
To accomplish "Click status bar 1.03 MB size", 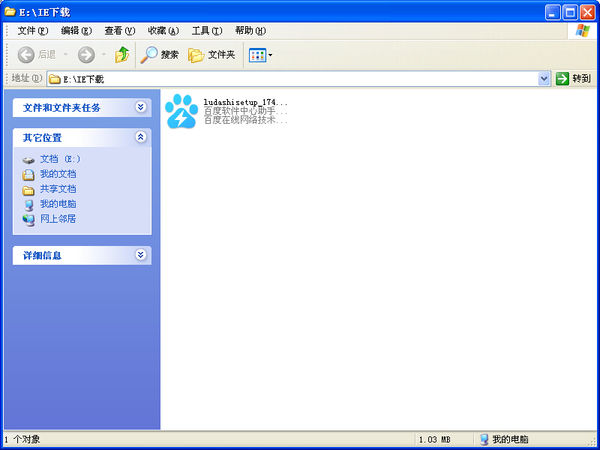I will pyautogui.click(x=434, y=440).
